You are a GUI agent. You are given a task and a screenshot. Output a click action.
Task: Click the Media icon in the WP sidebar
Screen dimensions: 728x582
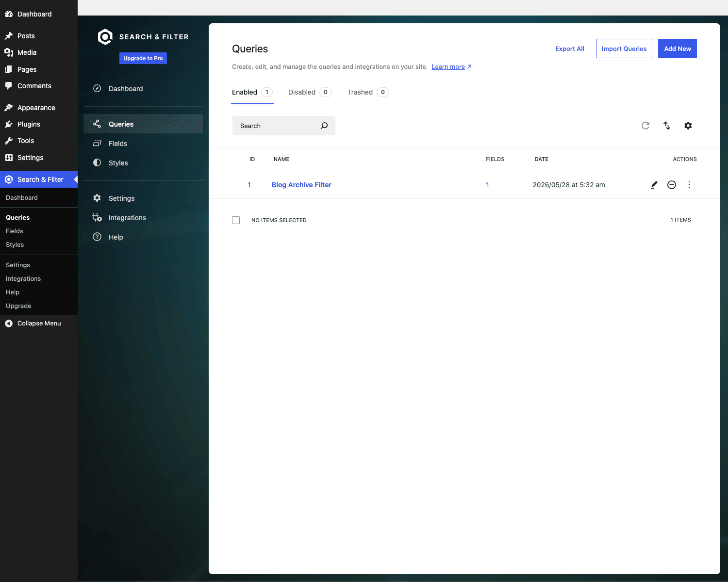pyautogui.click(x=9, y=52)
